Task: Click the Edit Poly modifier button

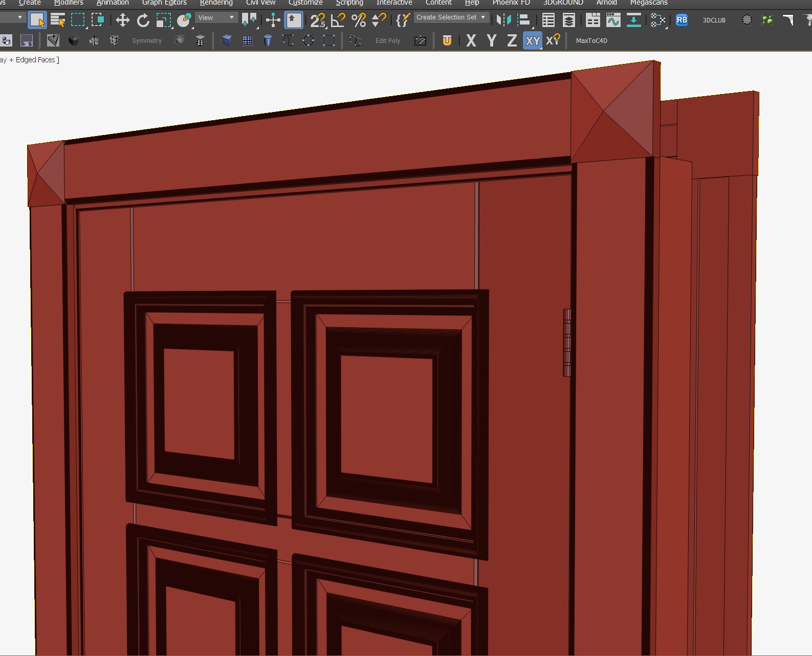Action: (388, 41)
